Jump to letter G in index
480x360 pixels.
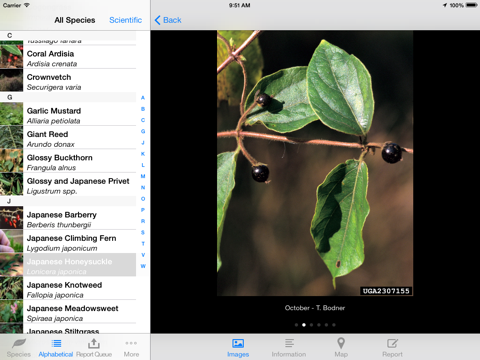click(143, 131)
